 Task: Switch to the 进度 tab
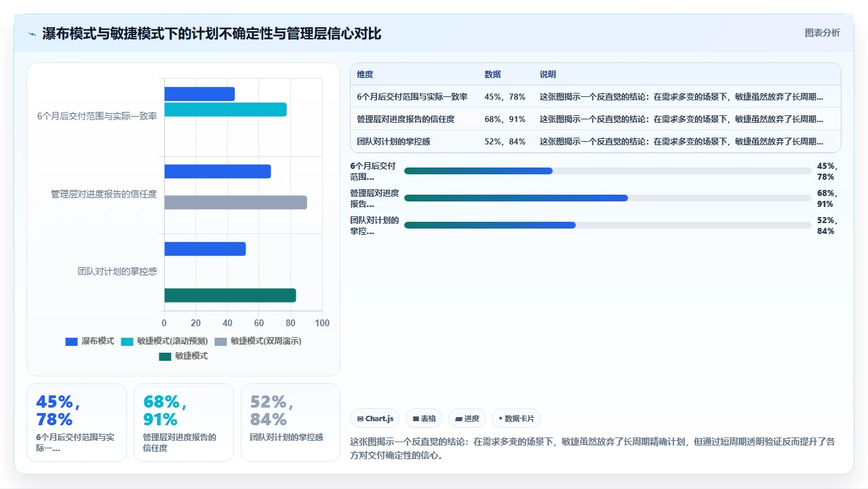tap(467, 418)
